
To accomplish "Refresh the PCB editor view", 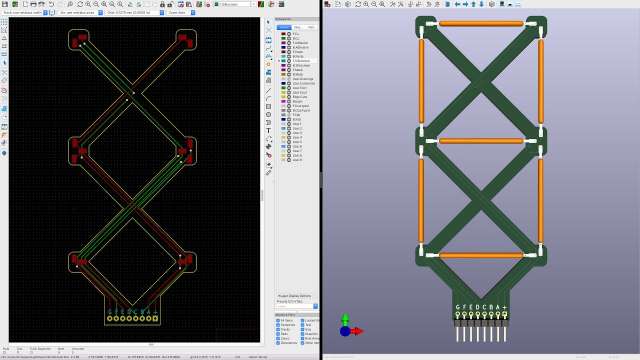I will [80, 4].
